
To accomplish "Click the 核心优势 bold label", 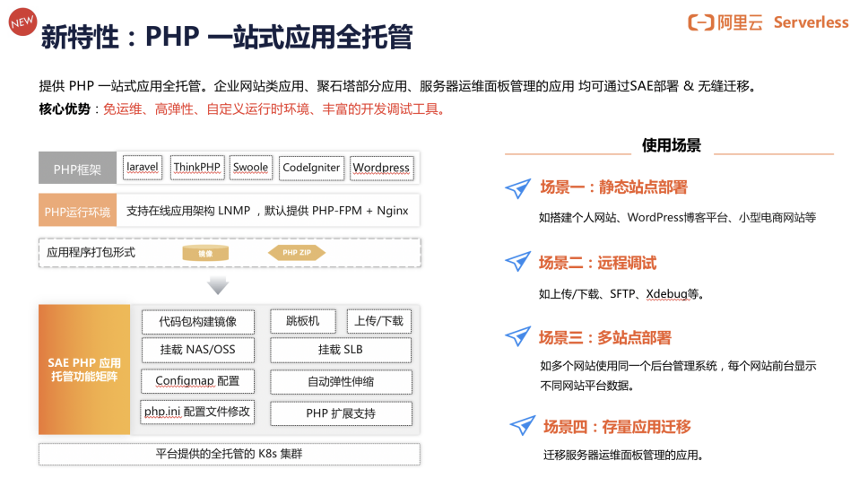I will point(65,109).
